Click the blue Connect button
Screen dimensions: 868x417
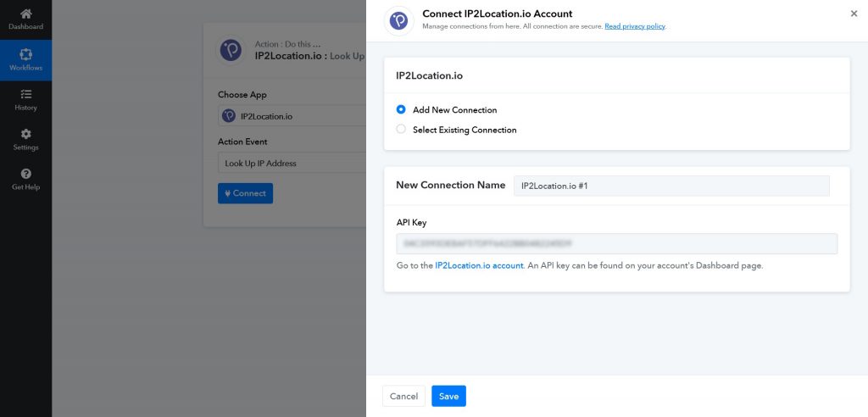245,193
